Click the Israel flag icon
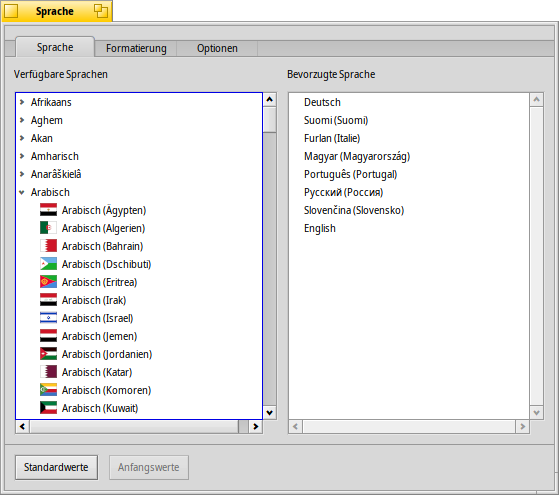This screenshot has height=495, width=559. (x=48, y=318)
